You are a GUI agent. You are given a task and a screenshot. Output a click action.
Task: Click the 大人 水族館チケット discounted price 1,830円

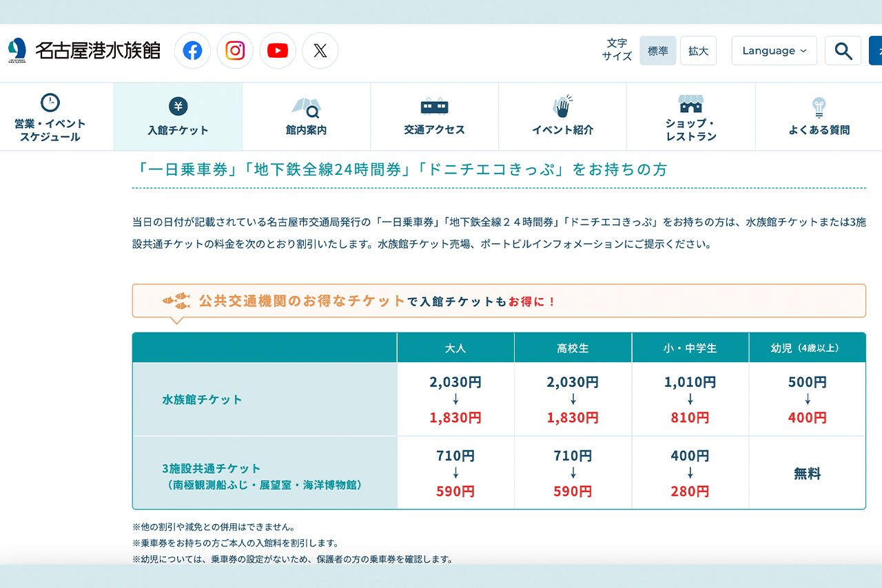pyautogui.click(x=455, y=418)
